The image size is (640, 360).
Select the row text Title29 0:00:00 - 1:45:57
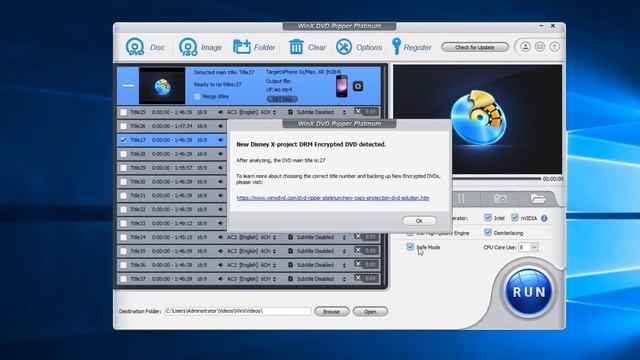click(162, 168)
